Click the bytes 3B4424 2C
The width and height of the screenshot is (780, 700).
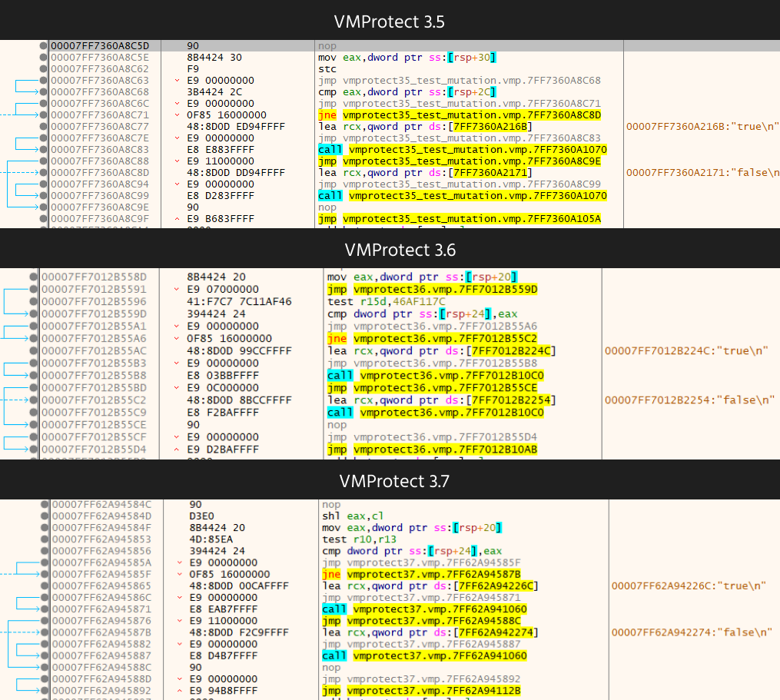[x=214, y=92]
